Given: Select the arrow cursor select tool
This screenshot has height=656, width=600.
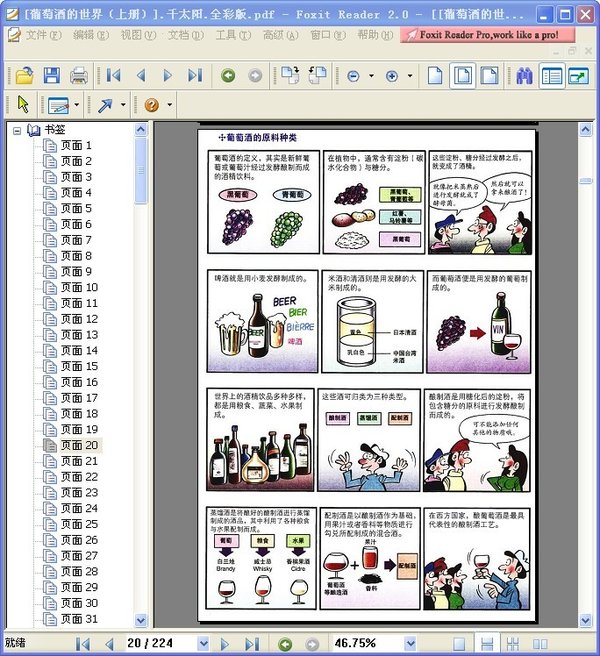Looking at the screenshot, I should pos(23,104).
